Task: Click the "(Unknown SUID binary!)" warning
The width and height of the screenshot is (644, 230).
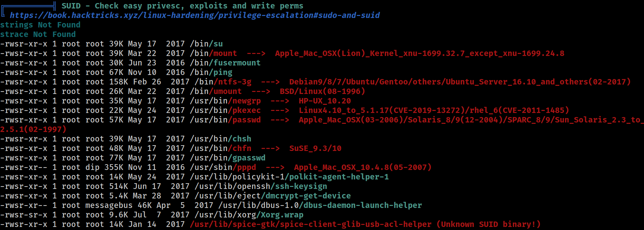Action: click(x=489, y=224)
